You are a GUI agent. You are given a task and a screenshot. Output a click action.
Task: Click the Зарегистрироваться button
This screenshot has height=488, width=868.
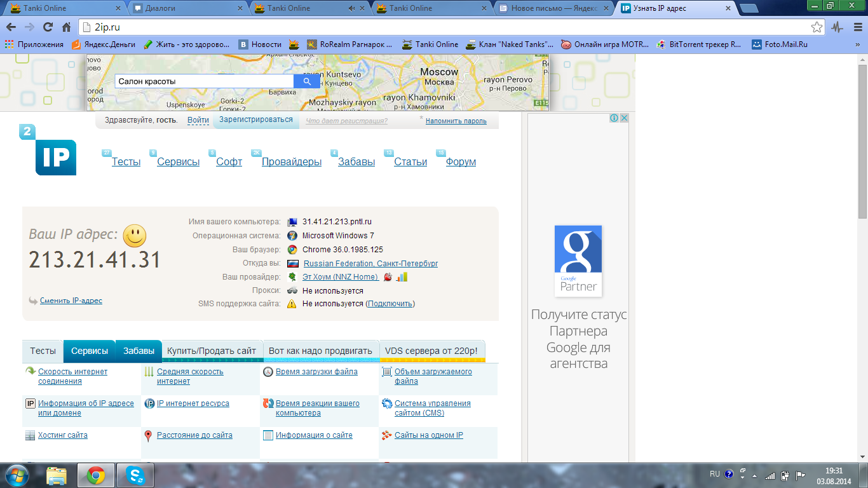coord(256,119)
